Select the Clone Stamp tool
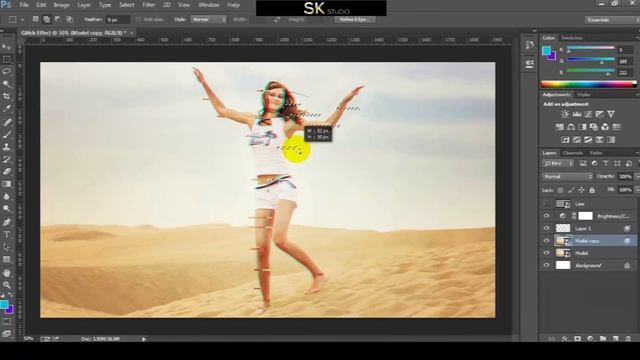This screenshot has width=640, height=360. point(7,147)
